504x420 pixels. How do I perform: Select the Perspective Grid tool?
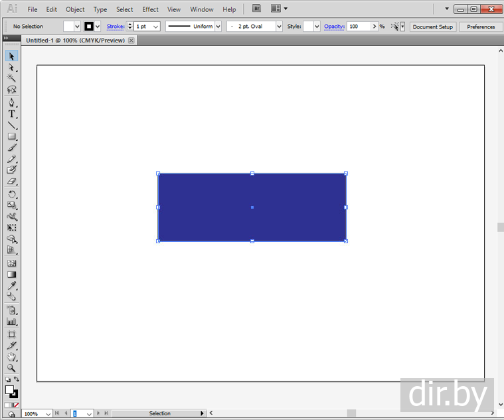(11, 250)
